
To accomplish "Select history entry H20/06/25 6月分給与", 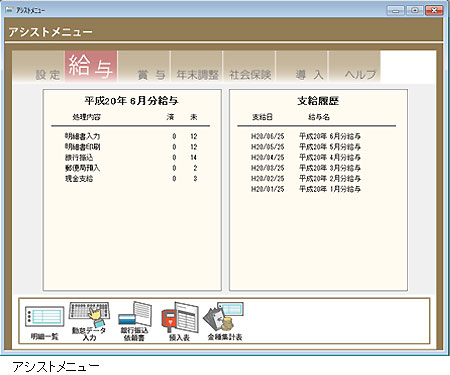I will [x=306, y=136].
